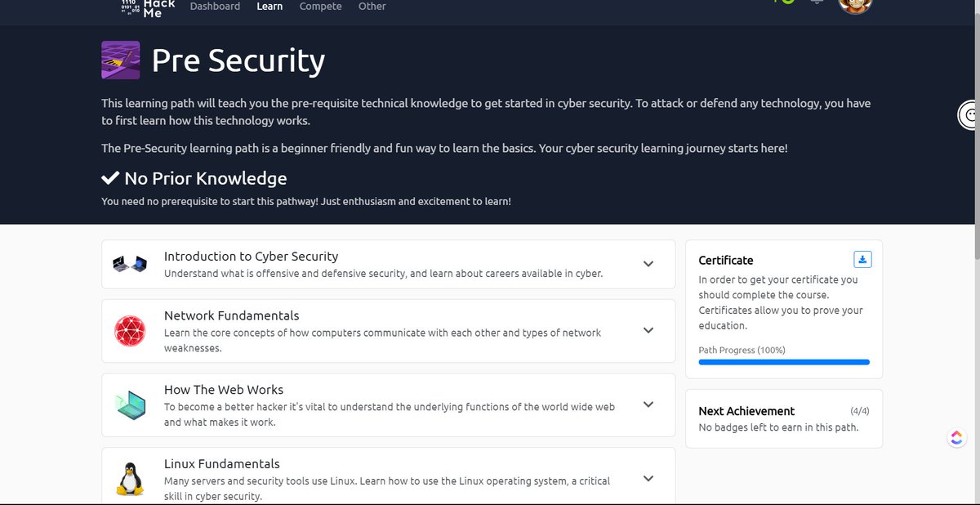The height and width of the screenshot is (505, 980).
Task: Switch to the Compete menu item
Action: click(320, 6)
